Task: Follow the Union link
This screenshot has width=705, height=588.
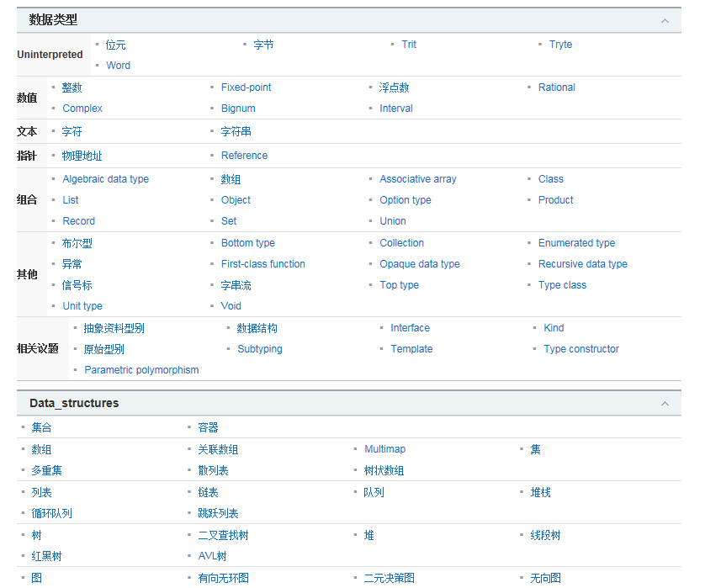Action: click(x=393, y=221)
